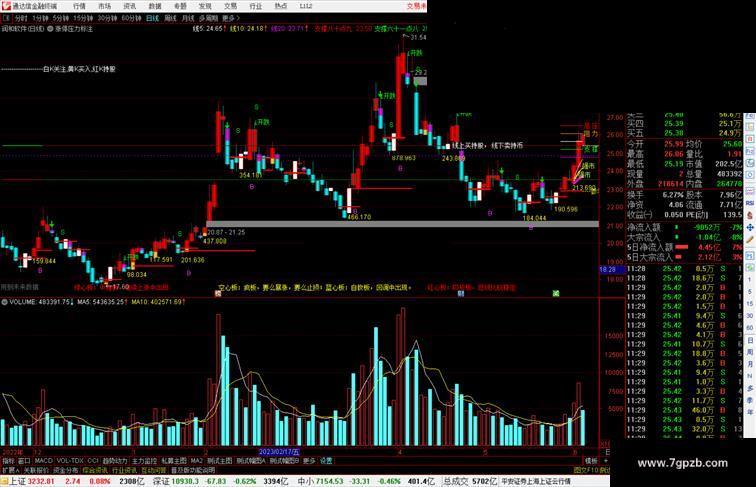The image size is (756, 487).
Task: Toggle the period bar pin icon left of 分时
Action: pyautogui.click(x=6, y=18)
